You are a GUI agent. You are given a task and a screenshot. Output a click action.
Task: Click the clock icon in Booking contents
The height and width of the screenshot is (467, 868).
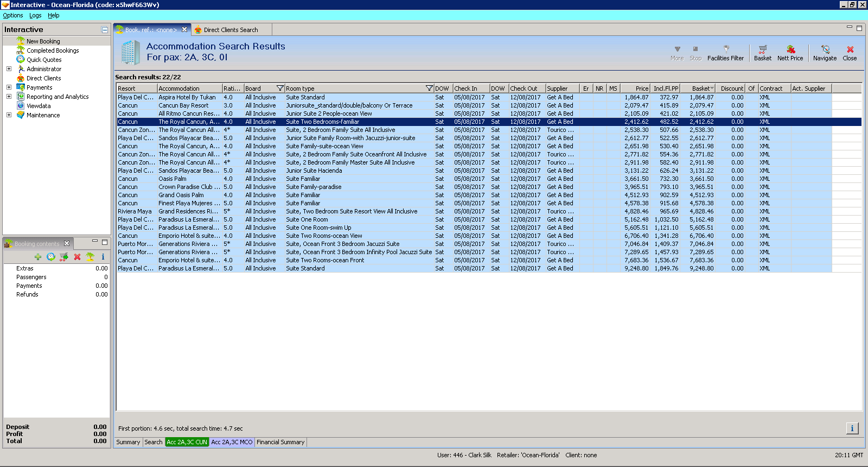click(51, 257)
